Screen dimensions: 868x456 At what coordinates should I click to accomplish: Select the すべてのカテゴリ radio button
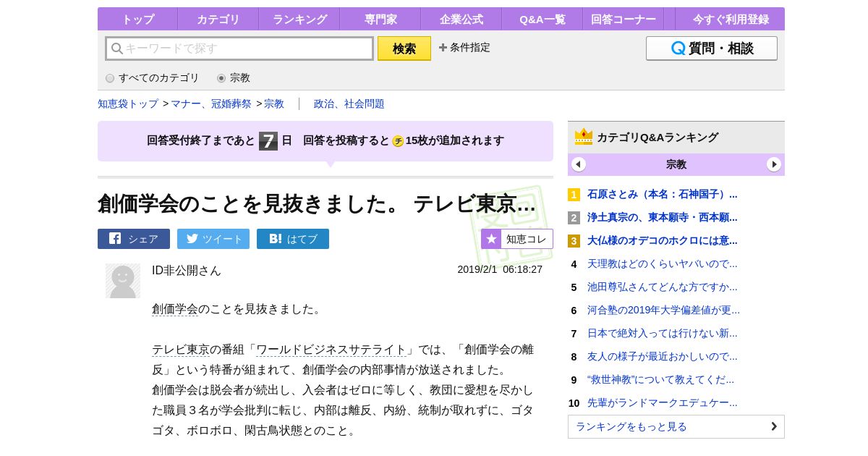tap(110, 78)
